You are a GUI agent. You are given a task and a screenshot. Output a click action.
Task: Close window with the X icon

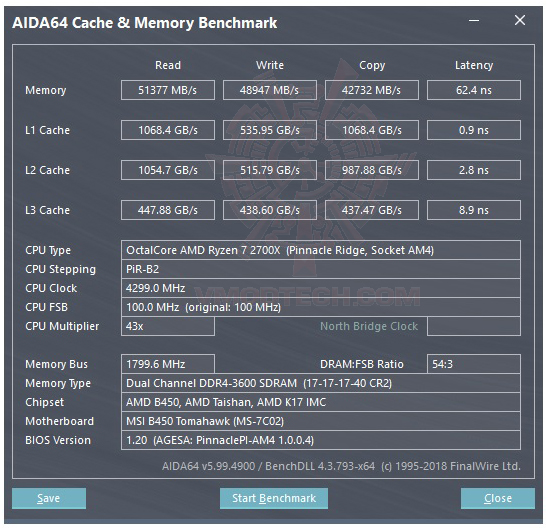(520, 20)
